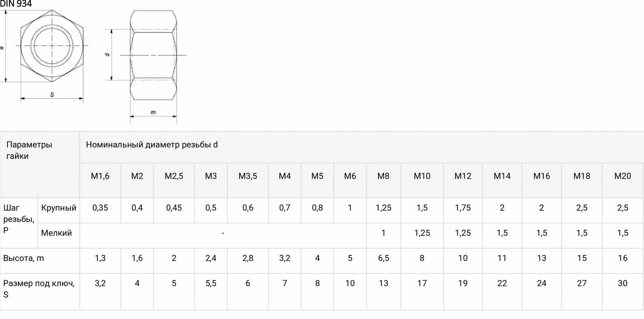
Task: Click the DIN 934 title text
Action: click(x=16, y=4)
